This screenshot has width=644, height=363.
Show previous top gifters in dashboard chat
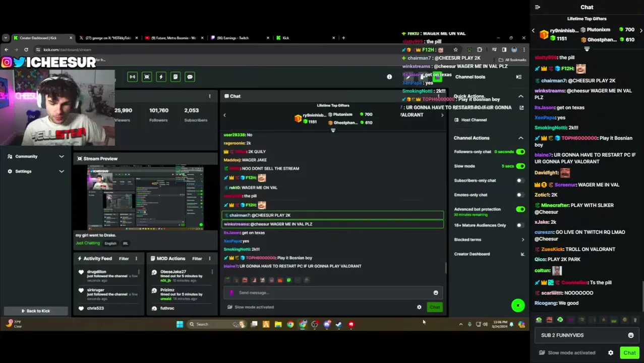coord(224,115)
